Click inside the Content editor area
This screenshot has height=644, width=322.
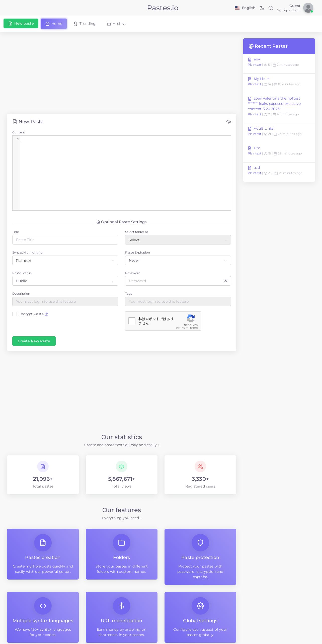(x=125, y=173)
